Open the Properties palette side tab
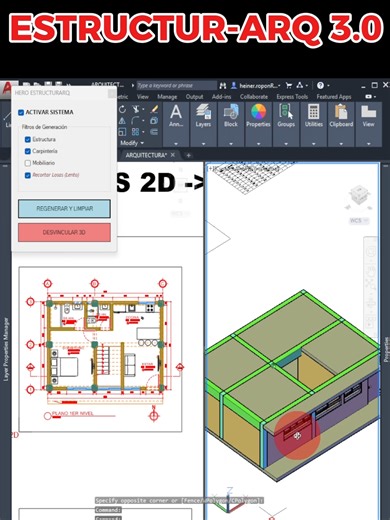The image size is (390, 520). tap(386, 349)
